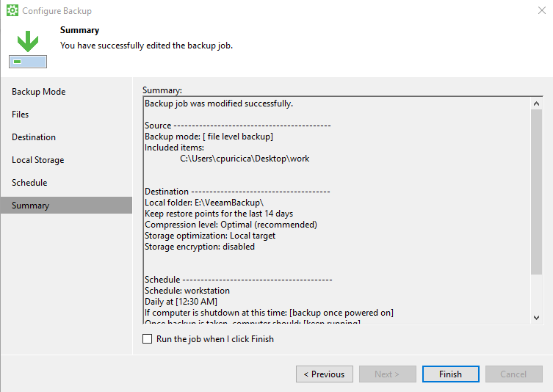
Task: Click 'Storage encryption: disabled' line
Action: click(x=200, y=247)
